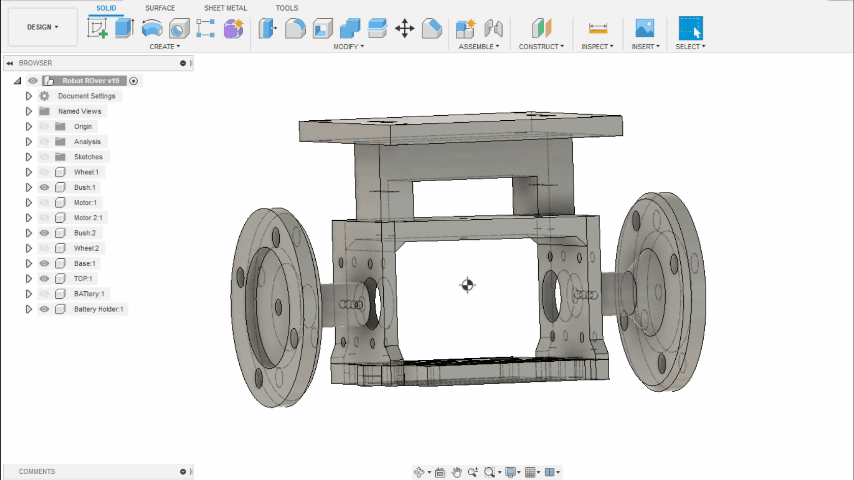Show the Wheel:1 component via eye icon
This screenshot has width=854, height=480.
click(x=44, y=172)
